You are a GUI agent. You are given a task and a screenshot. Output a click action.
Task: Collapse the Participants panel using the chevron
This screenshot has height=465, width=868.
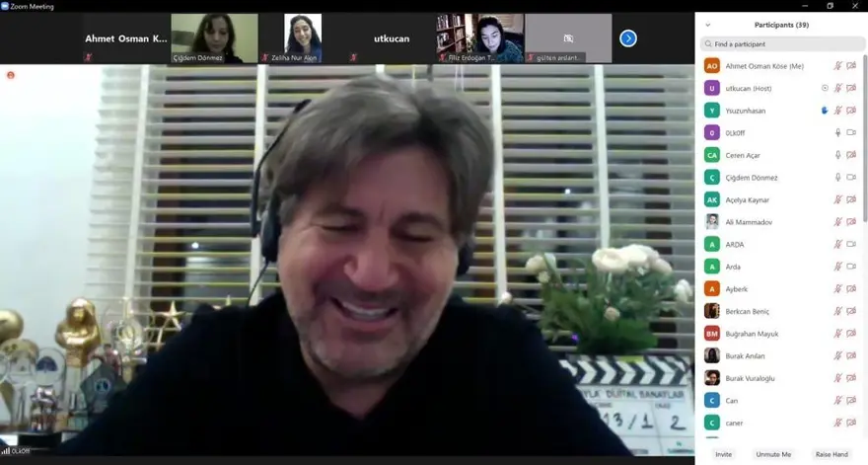click(x=707, y=25)
